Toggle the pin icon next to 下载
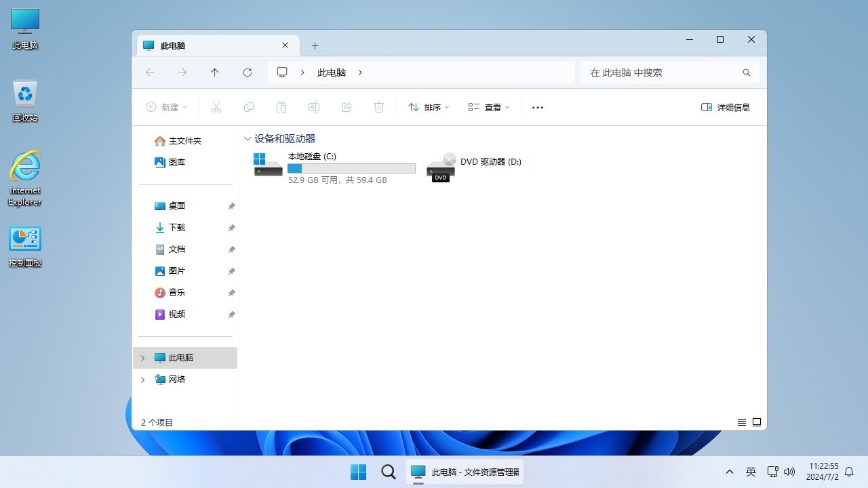This screenshot has height=488, width=868. (231, 227)
